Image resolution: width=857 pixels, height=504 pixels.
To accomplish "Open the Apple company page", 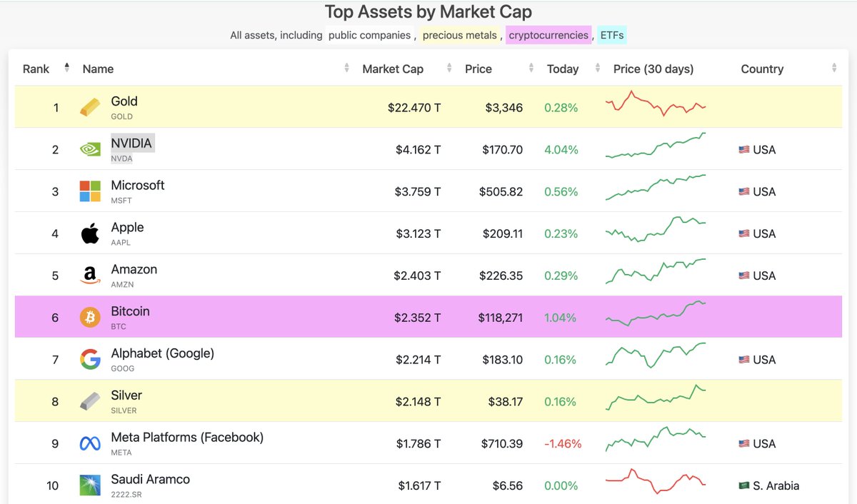I will click(x=127, y=227).
